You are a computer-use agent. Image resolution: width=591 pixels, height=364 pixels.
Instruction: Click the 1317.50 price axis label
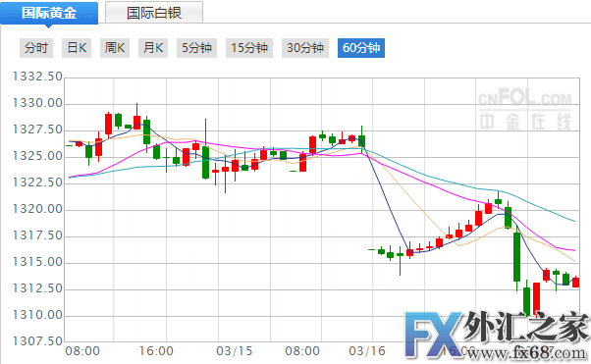37,235
